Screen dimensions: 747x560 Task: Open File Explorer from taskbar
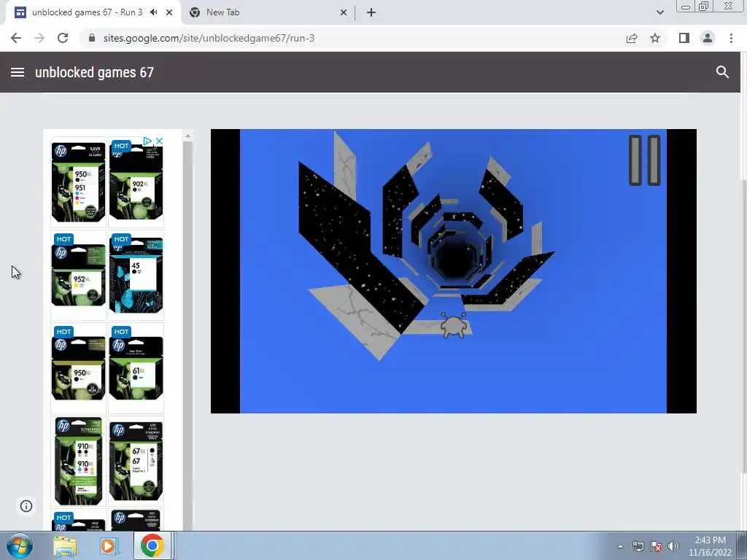(x=64, y=545)
